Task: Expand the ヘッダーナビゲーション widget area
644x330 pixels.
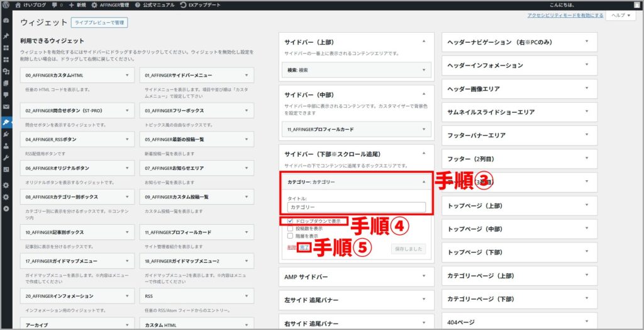Action: (x=586, y=42)
